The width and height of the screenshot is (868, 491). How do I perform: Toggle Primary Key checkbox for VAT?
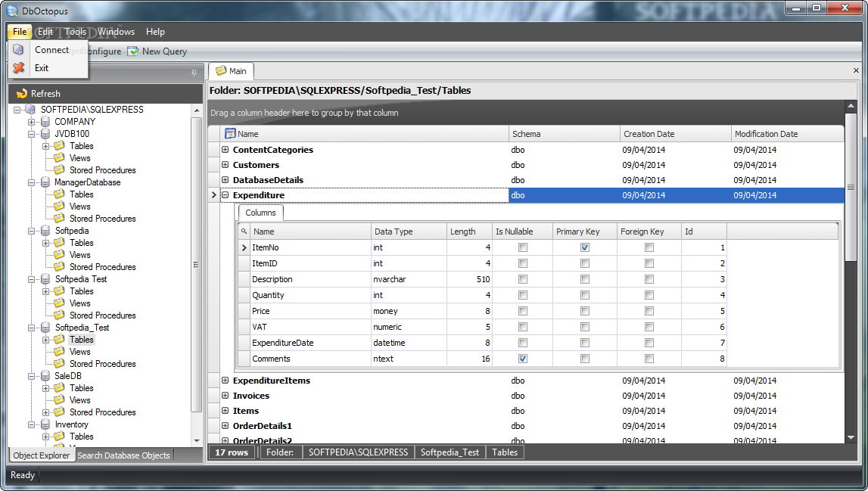[584, 327]
